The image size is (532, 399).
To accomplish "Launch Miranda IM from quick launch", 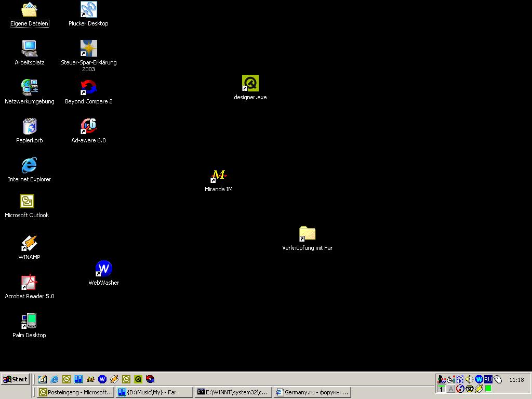I will (90, 379).
